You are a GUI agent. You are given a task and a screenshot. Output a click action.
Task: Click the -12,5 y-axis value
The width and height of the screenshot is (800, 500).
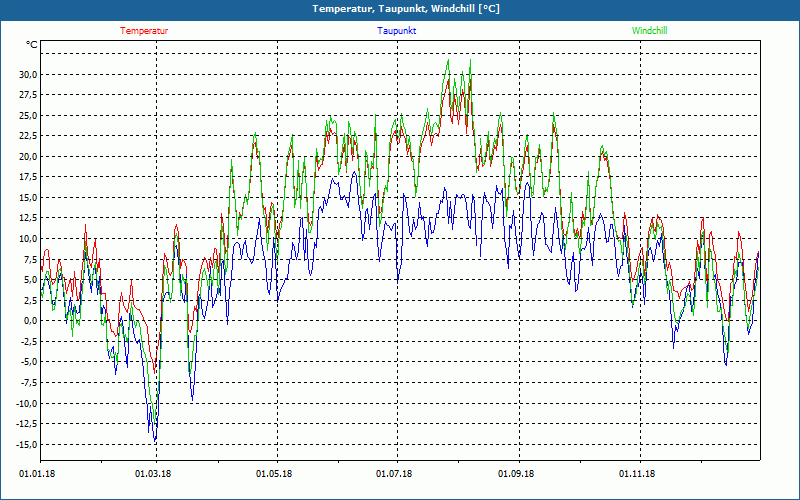coord(27,423)
